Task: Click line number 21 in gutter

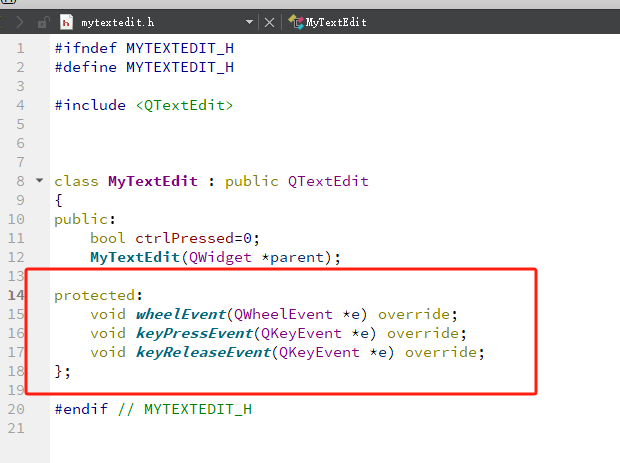Action: click(16, 428)
